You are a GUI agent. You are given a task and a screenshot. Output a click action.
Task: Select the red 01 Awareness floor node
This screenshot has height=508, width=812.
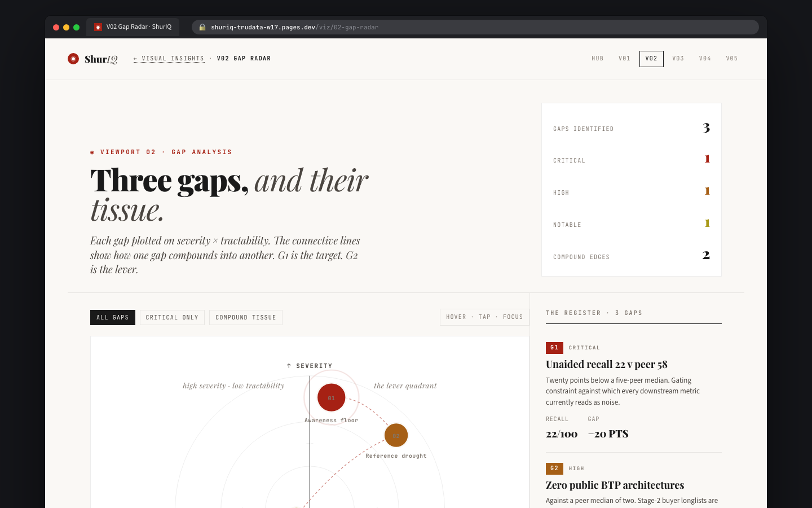point(331,398)
